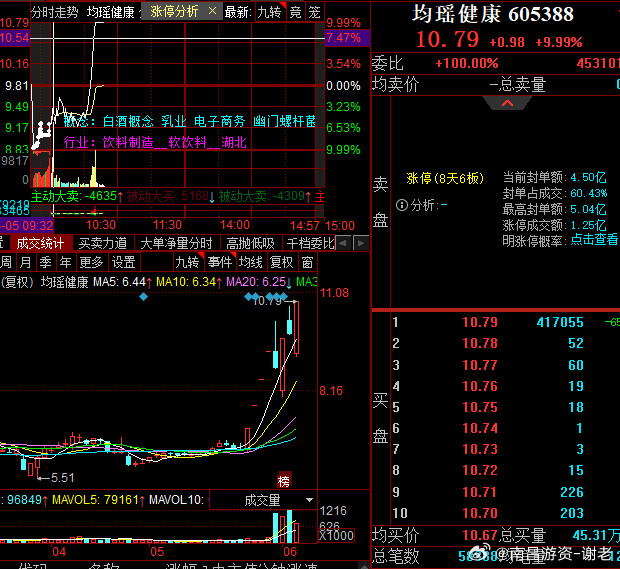Toggle the 竞 button in the top bar
This screenshot has width=620, height=569.
295,12
